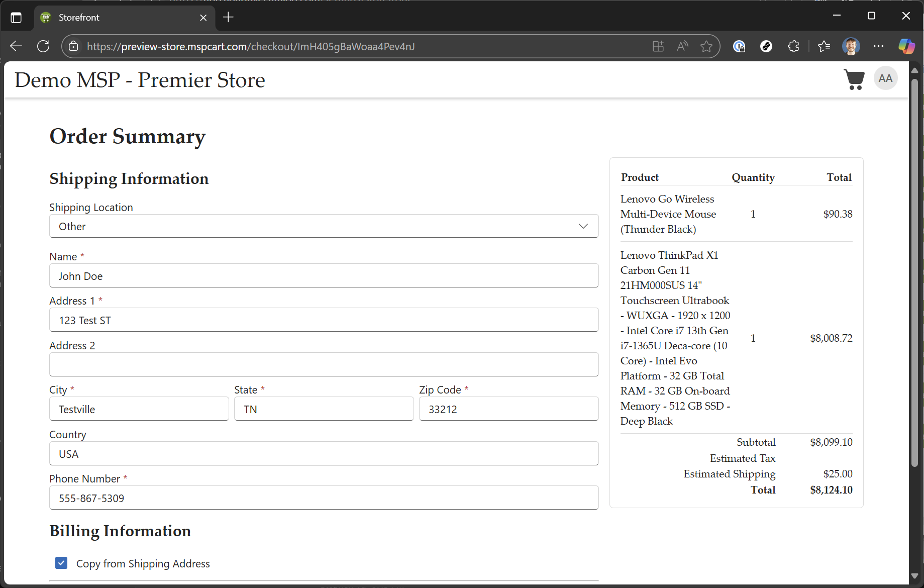Open the Copilot icon
Image resolution: width=924 pixels, height=588 pixels.
tap(906, 46)
